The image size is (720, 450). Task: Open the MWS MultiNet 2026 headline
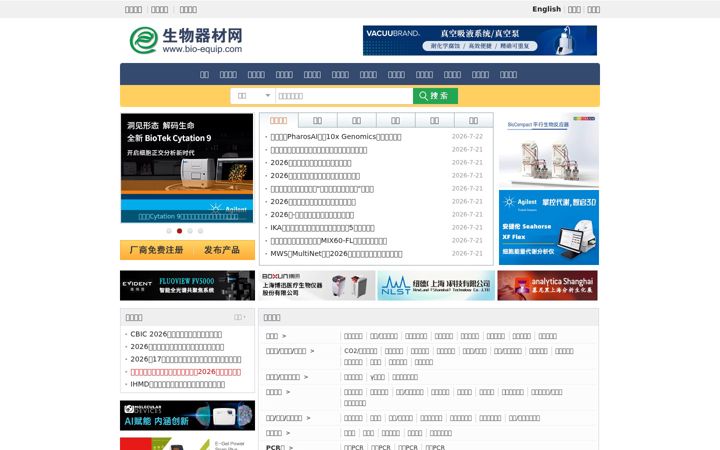point(336,254)
